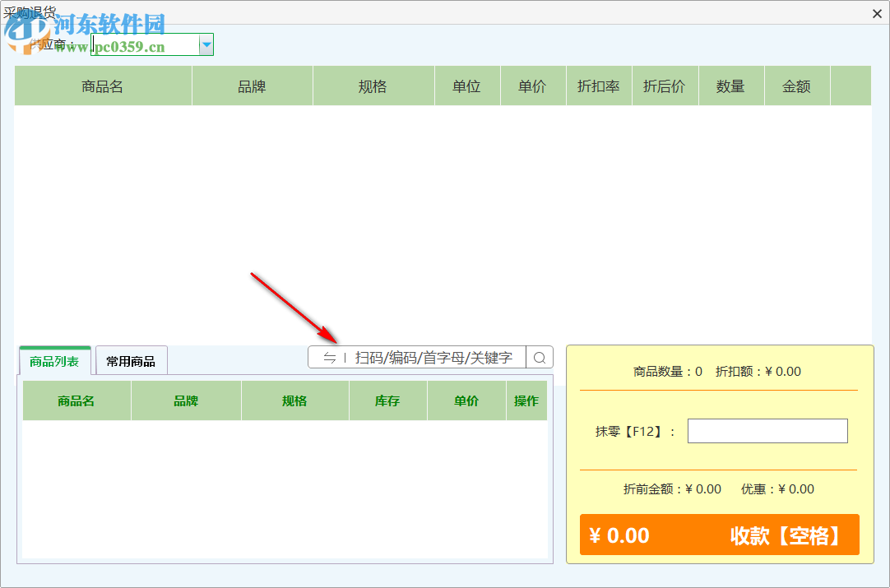Click the 商品数量：0 label
The width and height of the screenshot is (890, 588).
click(668, 372)
